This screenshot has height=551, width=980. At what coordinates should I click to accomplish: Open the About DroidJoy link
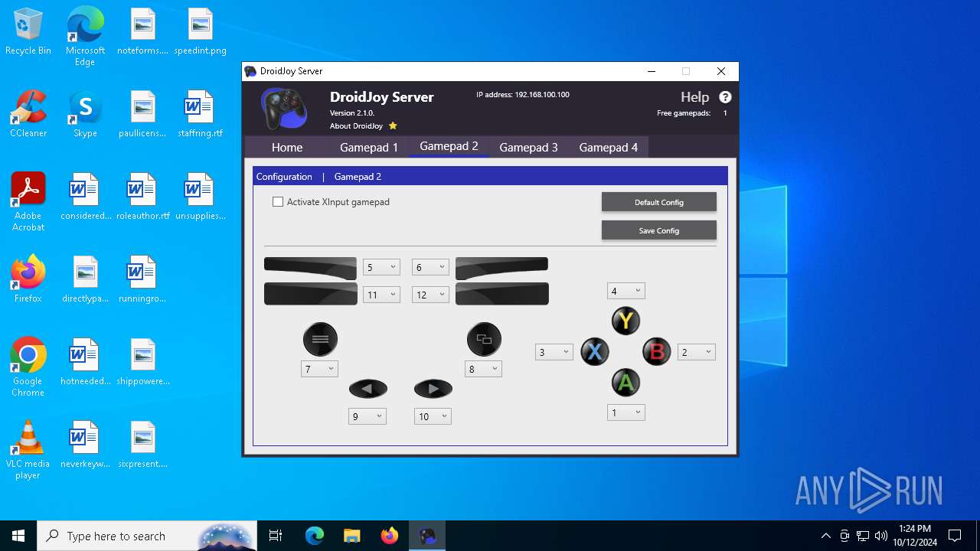coord(356,126)
